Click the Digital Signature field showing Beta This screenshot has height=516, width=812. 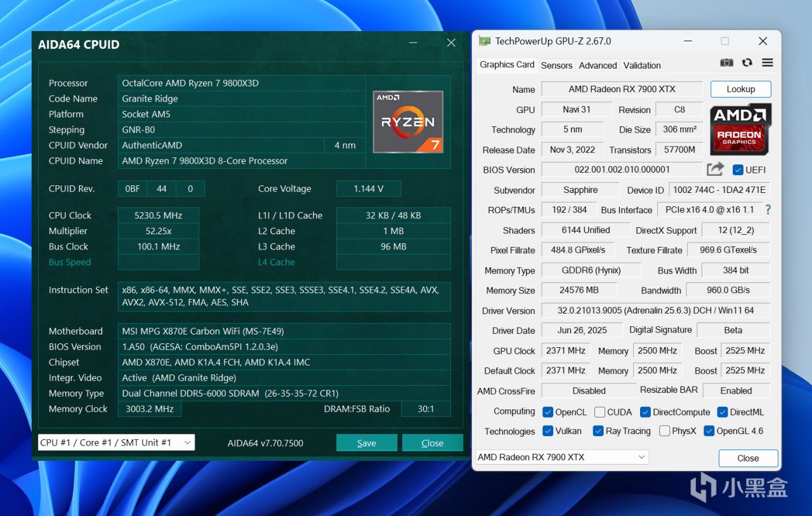click(733, 330)
